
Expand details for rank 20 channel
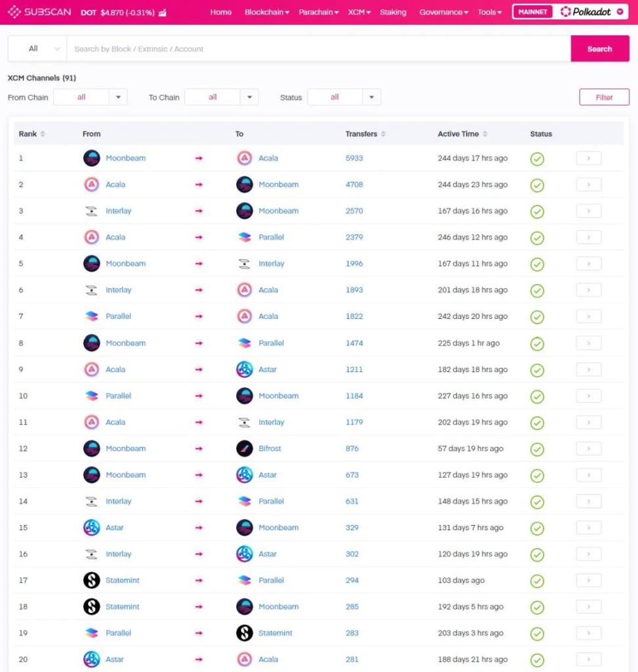point(589,660)
